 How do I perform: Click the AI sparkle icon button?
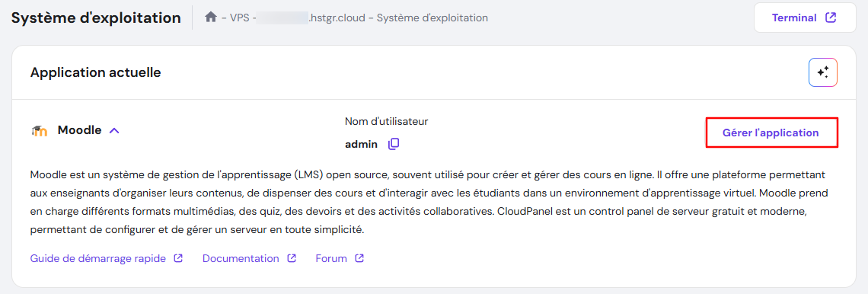point(822,72)
